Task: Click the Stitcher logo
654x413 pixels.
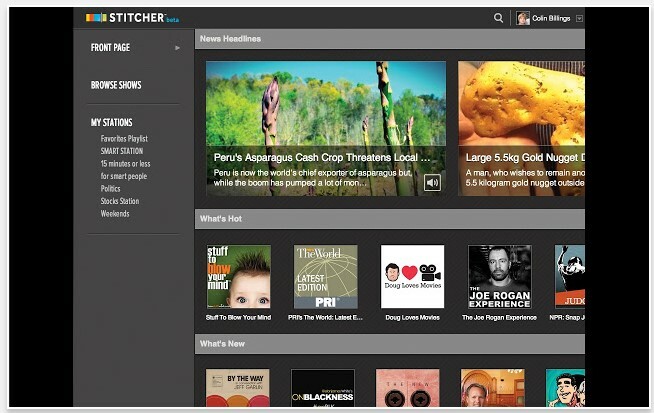Action: click(x=132, y=18)
